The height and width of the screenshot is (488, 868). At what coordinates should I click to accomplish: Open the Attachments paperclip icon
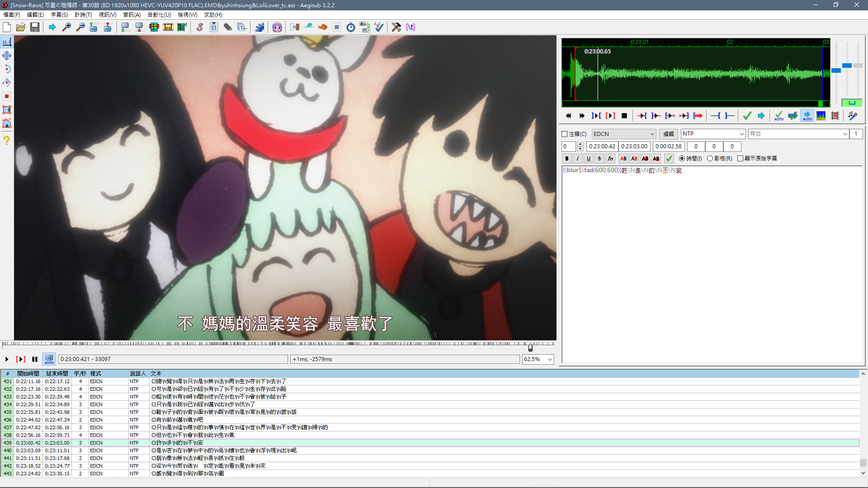pos(228,27)
